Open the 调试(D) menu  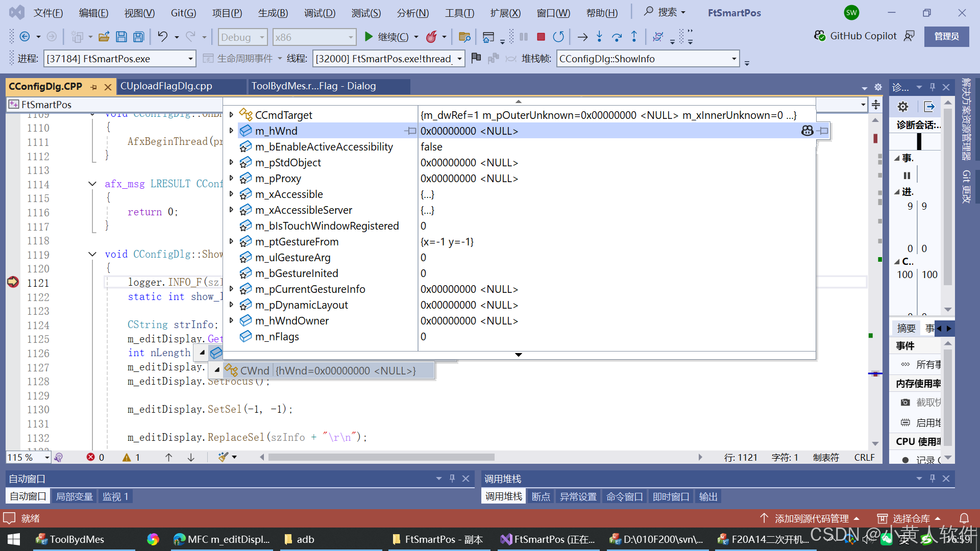(x=320, y=13)
